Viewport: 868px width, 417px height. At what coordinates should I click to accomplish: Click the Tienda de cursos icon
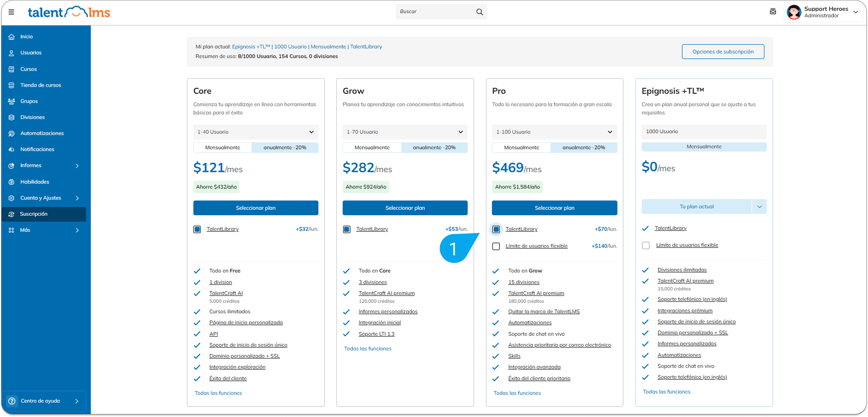(12, 85)
